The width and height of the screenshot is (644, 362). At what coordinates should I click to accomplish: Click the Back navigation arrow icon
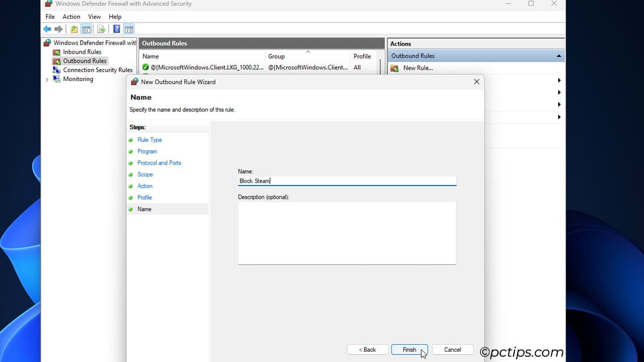point(47,28)
